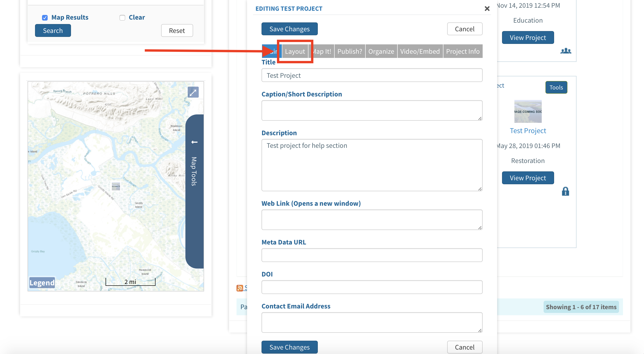Open the Test Project title link
Screen dimensions: 644x354
pyautogui.click(x=528, y=131)
